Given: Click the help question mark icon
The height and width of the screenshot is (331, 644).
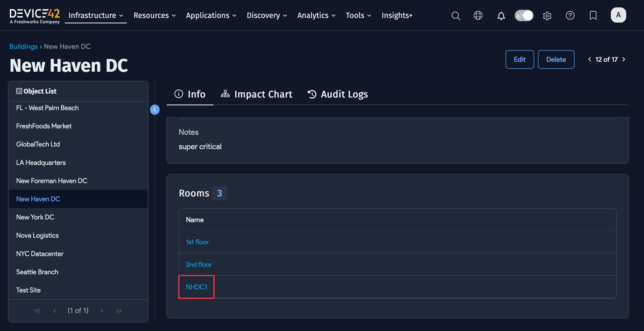Looking at the screenshot, I should (570, 16).
